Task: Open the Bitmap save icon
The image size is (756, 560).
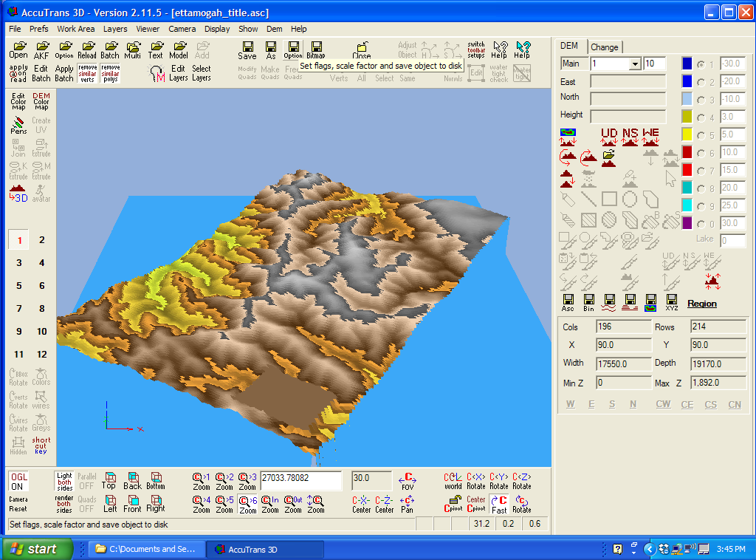Action: point(316,50)
